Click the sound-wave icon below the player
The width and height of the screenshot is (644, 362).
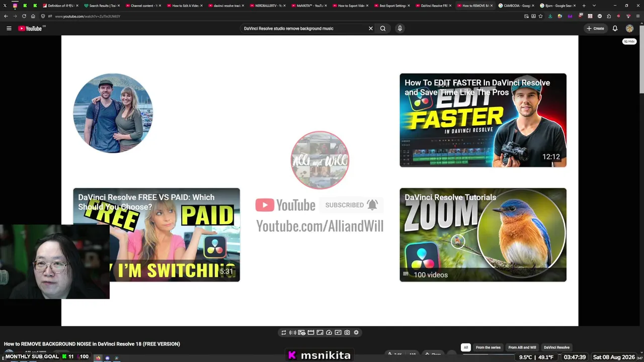click(x=293, y=332)
